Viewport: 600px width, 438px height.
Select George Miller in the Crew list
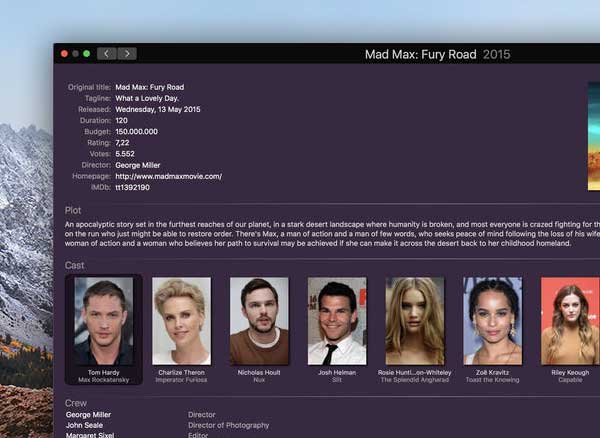pyautogui.click(x=88, y=413)
